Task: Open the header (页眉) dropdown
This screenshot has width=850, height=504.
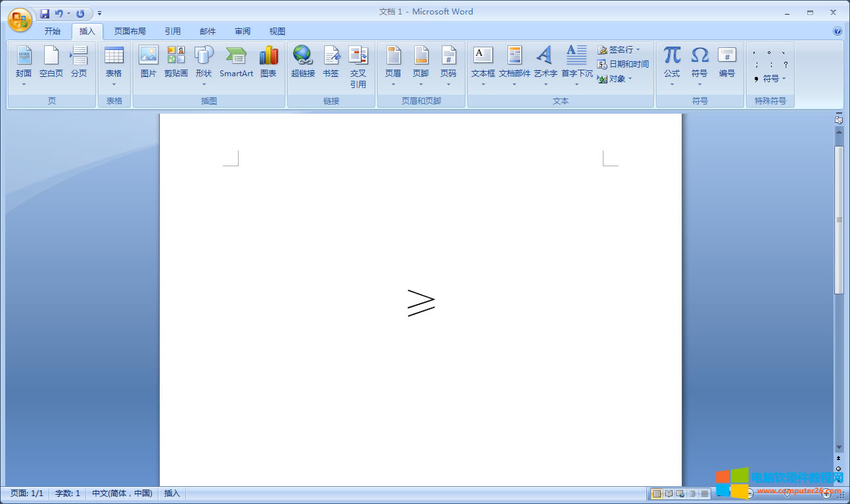Action: (x=393, y=66)
